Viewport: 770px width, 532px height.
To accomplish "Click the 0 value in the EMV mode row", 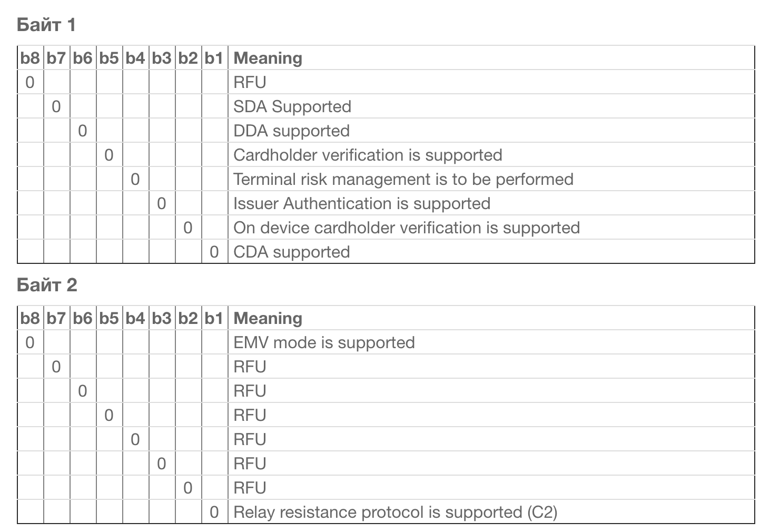I will tap(30, 342).
